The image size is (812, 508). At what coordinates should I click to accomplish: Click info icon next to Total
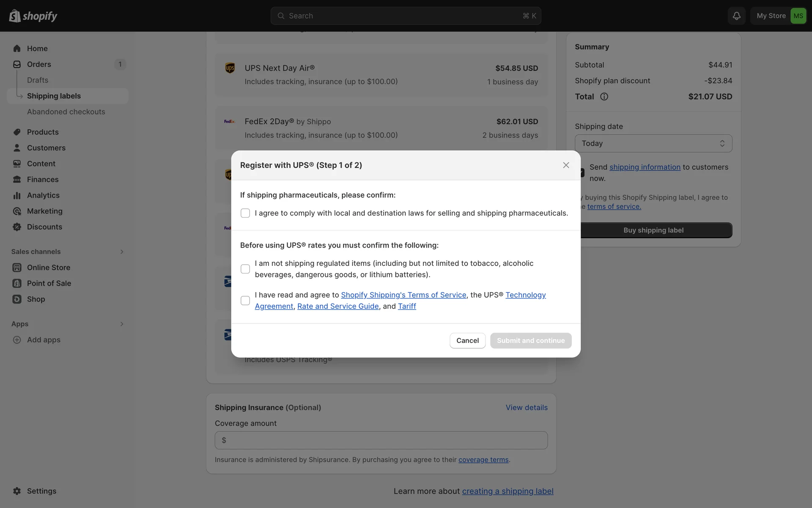point(604,97)
